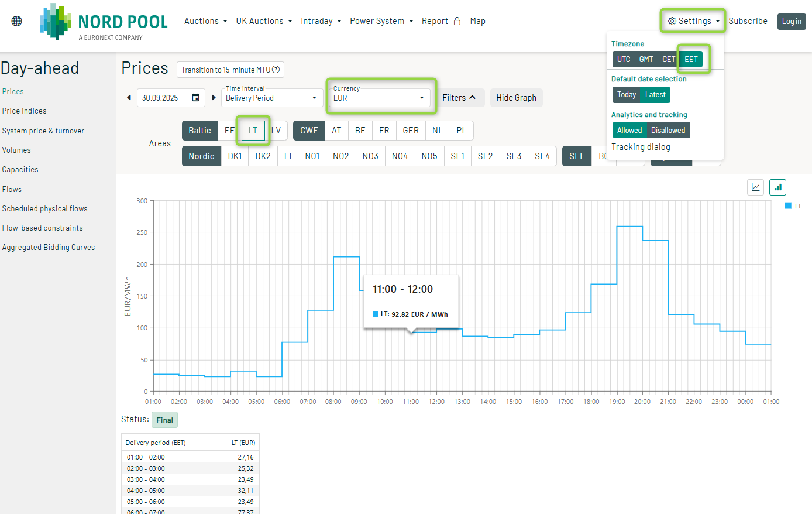Toggle the PL area
This screenshot has height=514, width=812.
[x=462, y=131]
